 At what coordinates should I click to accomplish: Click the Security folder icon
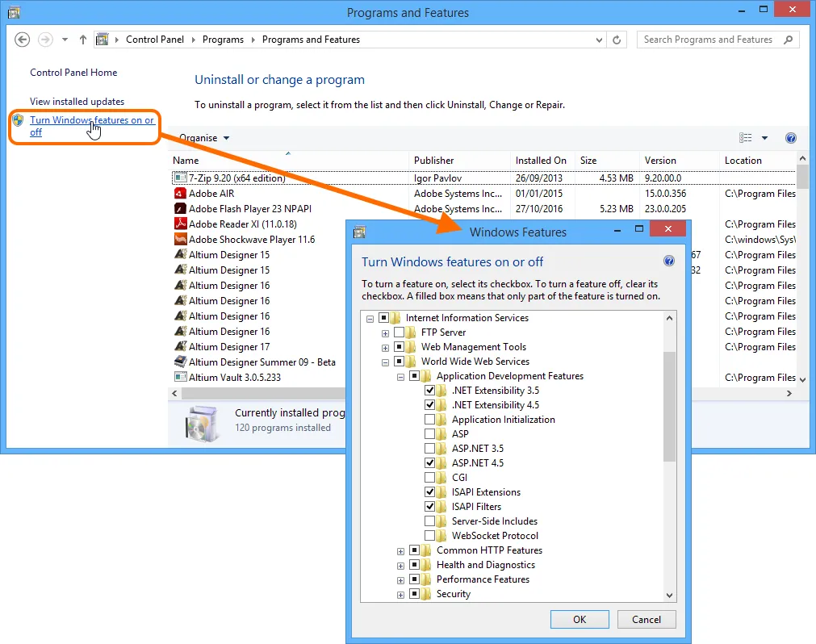(x=425, y=594)
